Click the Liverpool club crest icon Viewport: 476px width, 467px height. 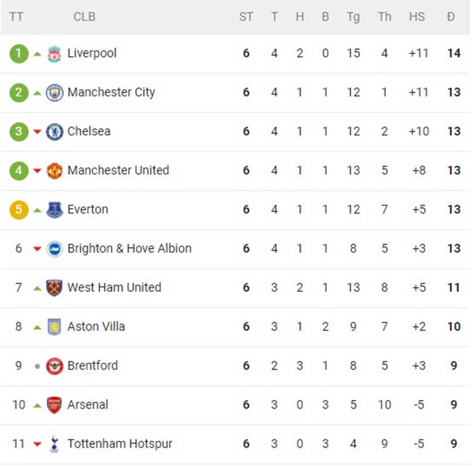tap(54, 54)
